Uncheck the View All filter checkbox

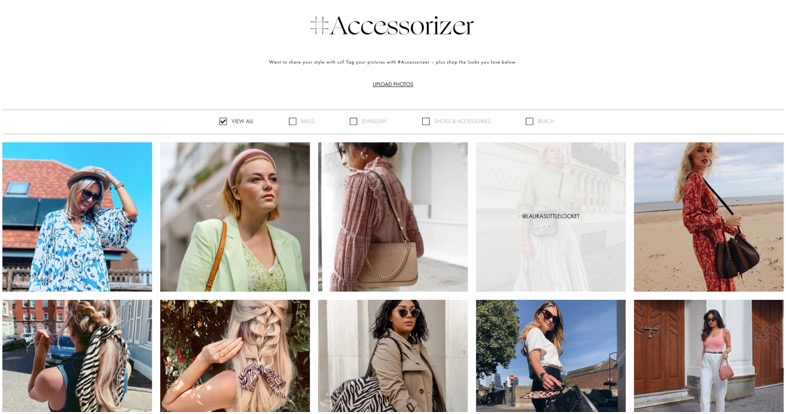point(223,121)
